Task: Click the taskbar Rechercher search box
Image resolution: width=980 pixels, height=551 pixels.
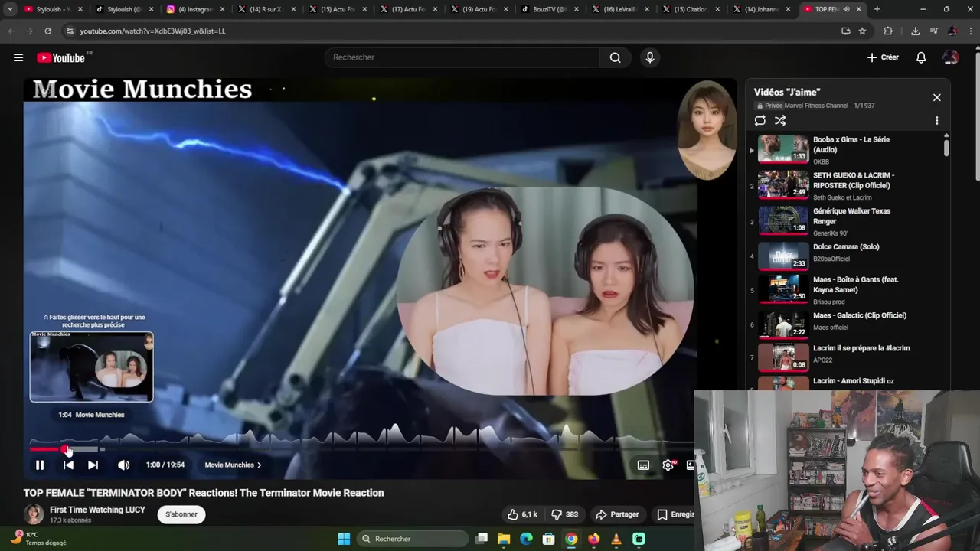Action: pyautogui.click(x=412, y=539)
